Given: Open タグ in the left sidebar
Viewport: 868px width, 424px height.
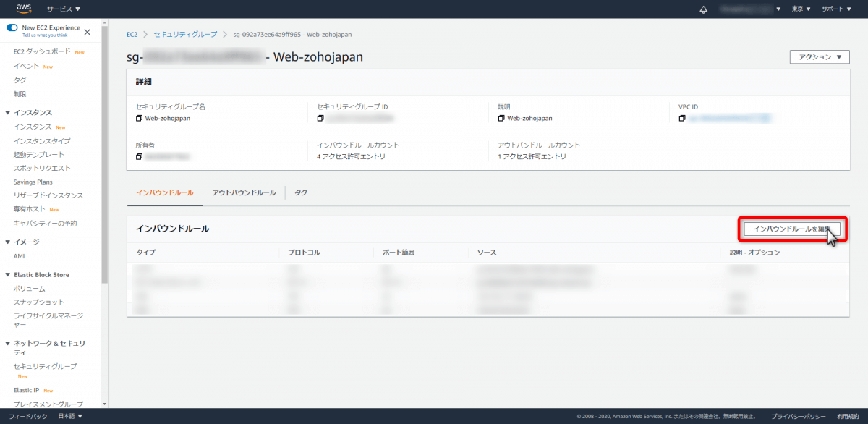Looking at the screenshot, I should click(20, 80).
